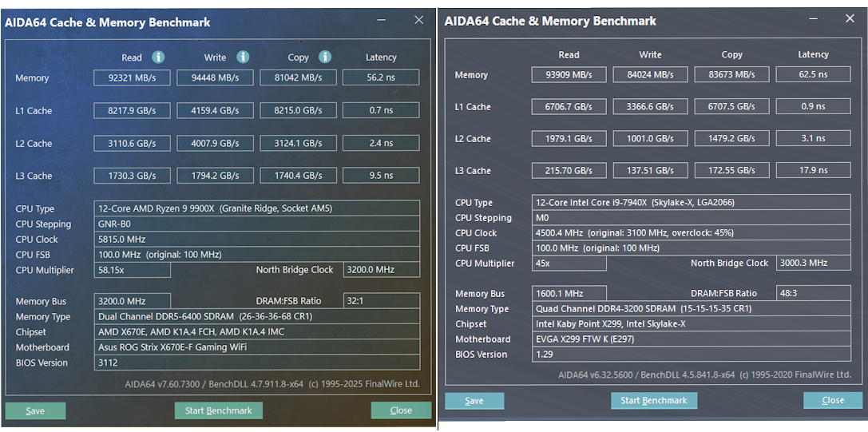The width and height of the screenshot is (868, 432).
Task: Click Quad Channel DDR4-3200 SDRAM memory type
Action: [692, 308]
